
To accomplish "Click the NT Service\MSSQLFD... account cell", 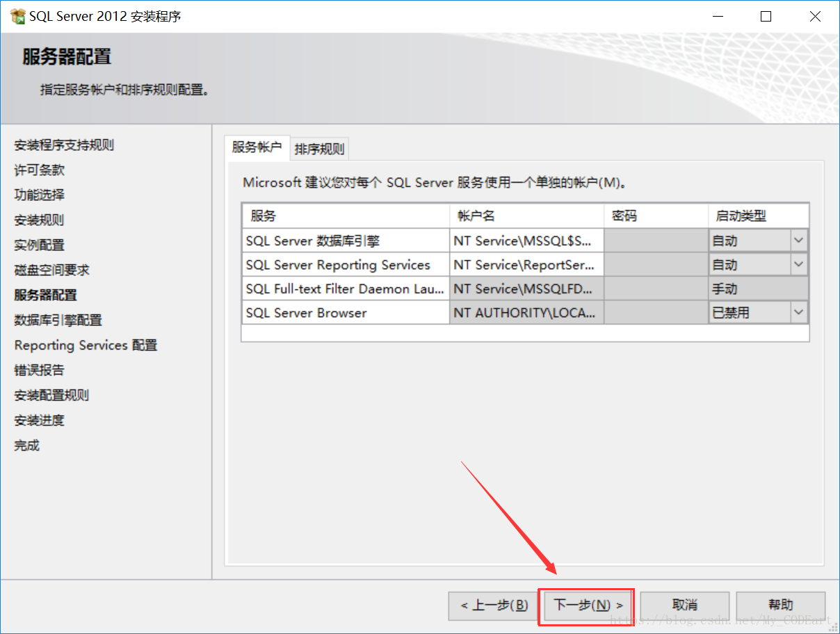I will 526,288.
